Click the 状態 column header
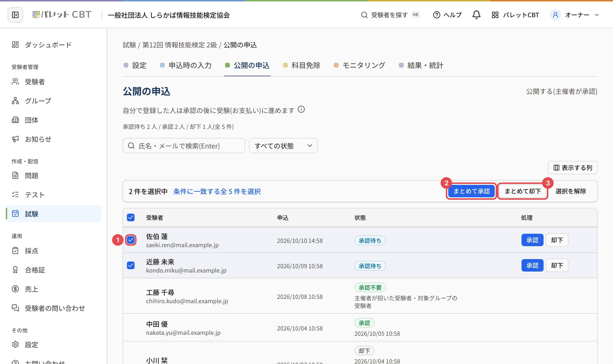Viewport: 613px width, 364px height. (x=360, y=218)
